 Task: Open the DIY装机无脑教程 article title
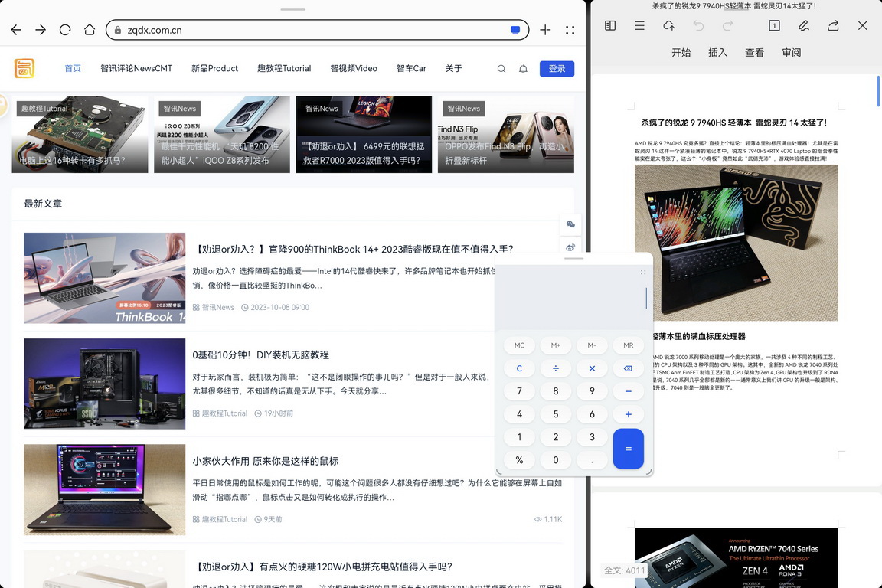[x=260, y=355]
